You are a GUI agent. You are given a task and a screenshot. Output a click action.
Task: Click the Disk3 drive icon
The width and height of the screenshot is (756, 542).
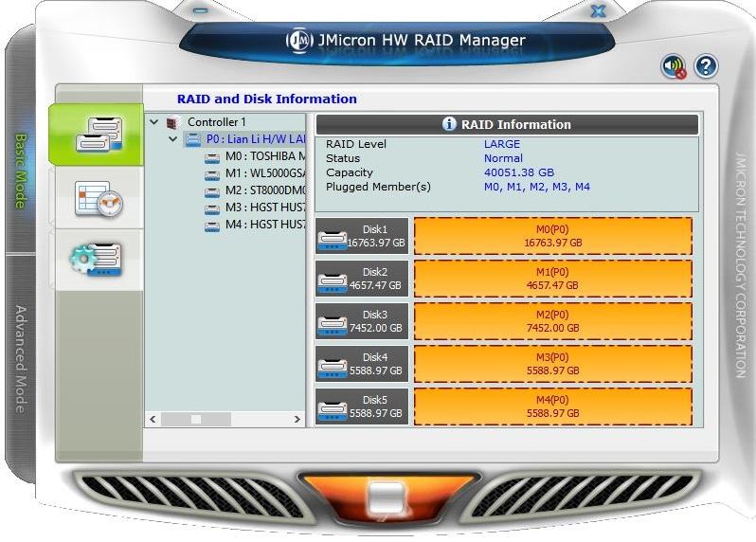333,324
